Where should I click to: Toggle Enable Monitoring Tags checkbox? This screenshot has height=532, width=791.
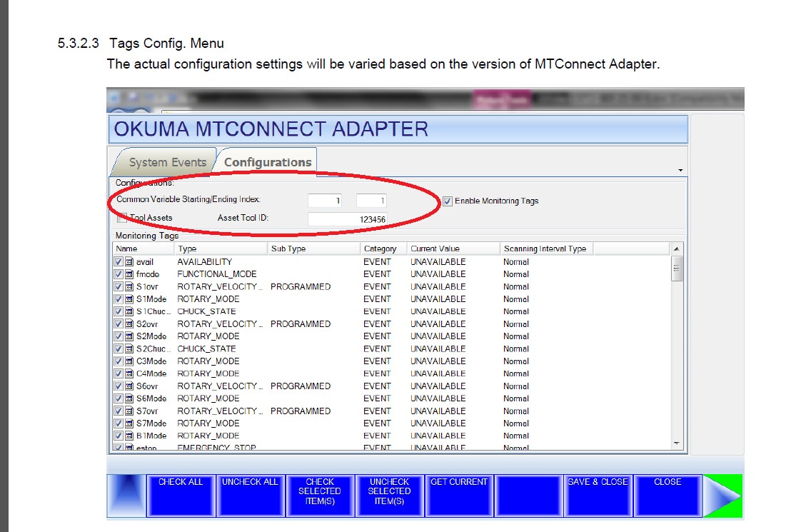[448, 201]
